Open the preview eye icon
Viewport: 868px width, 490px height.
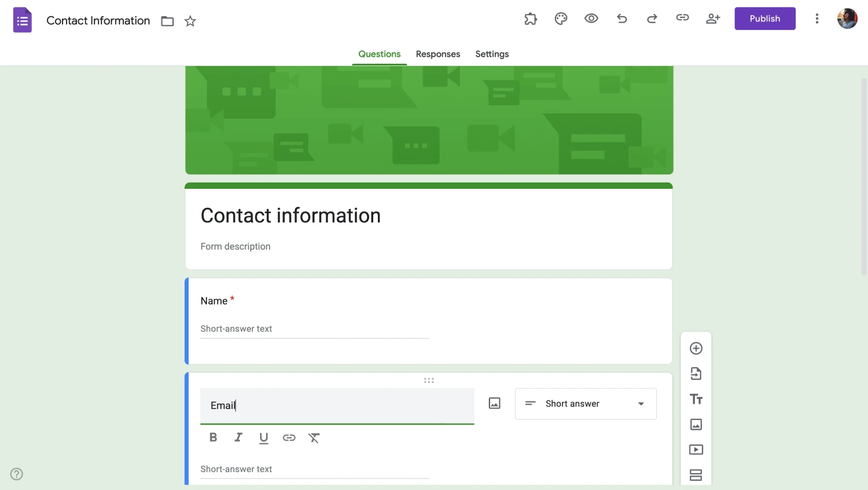(x=591, y=18)
